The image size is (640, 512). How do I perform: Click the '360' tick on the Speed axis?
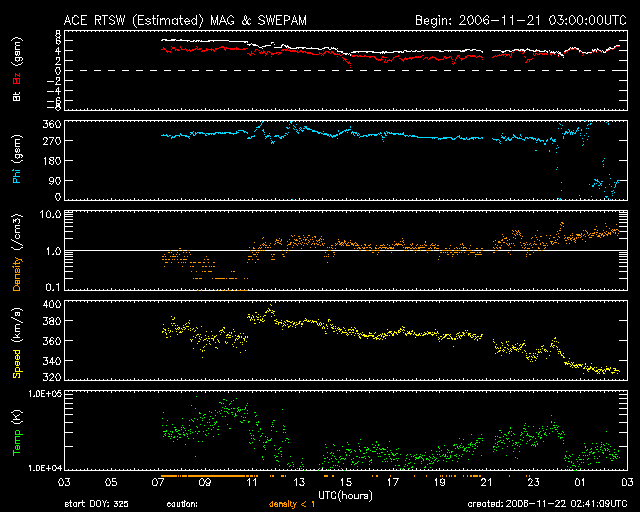52,341
